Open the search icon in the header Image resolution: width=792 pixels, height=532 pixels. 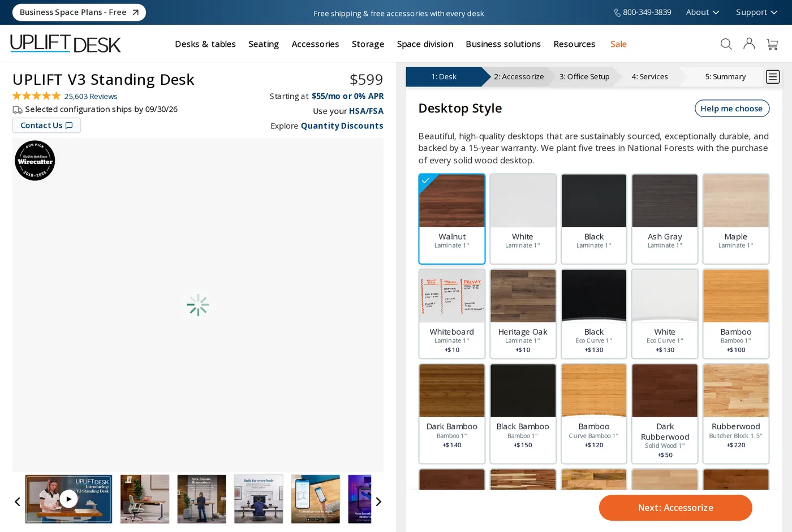(726, 44)
